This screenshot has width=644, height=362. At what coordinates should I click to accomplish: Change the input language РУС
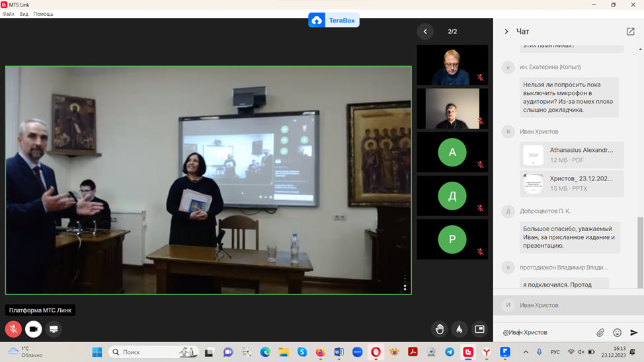[555, 352]
